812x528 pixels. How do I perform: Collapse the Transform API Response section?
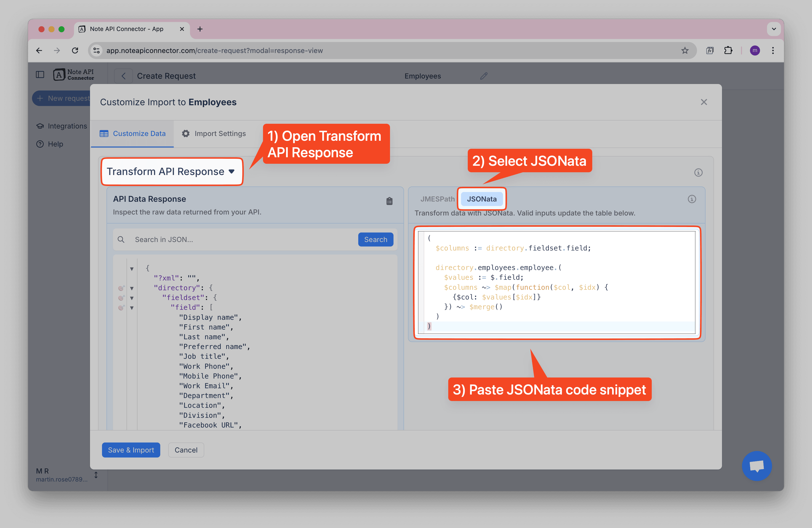171,171
